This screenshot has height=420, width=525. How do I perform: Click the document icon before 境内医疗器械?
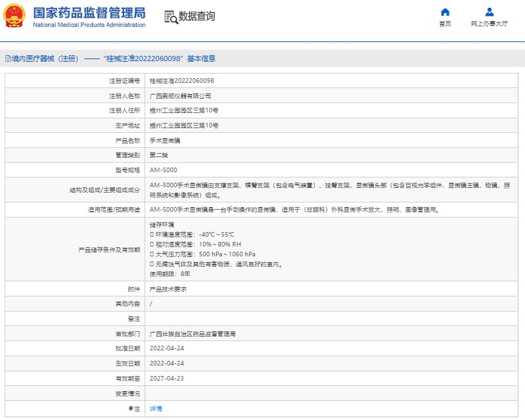pos(7,58)
